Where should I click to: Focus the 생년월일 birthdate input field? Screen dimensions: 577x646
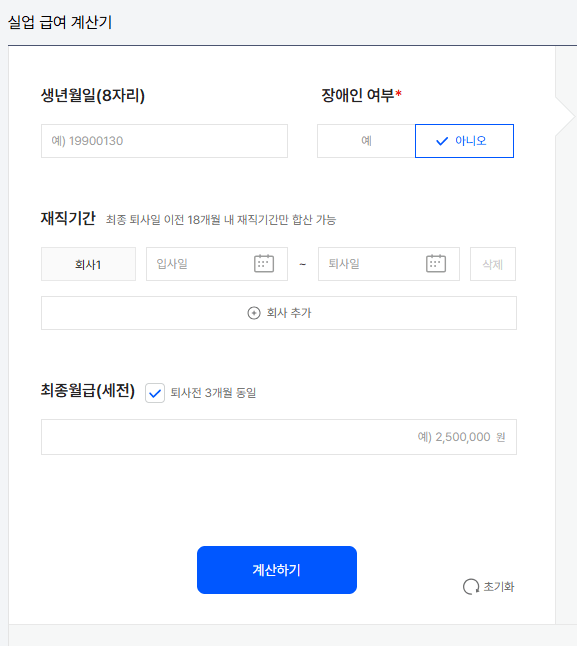[x=164, y=141]
